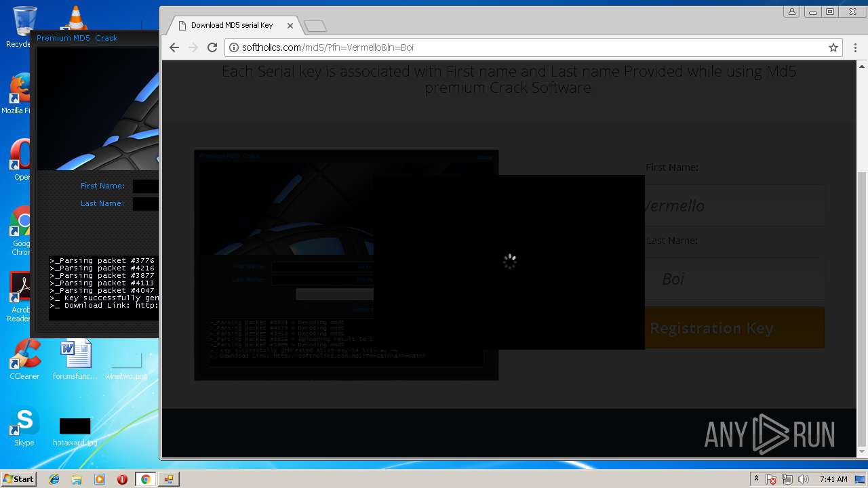Switch to MD5 Crack app via taskbar
Viewport: 868px width, 488px height.
coord(168,479)
